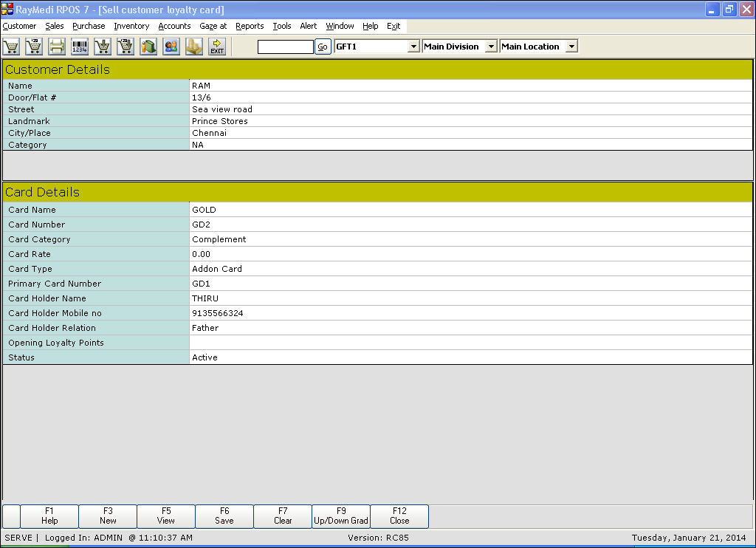Image resolution: width=756 pixels, height=548 pixels.
Task: Restore down the RayMedi window
Action: pos(729,9)
